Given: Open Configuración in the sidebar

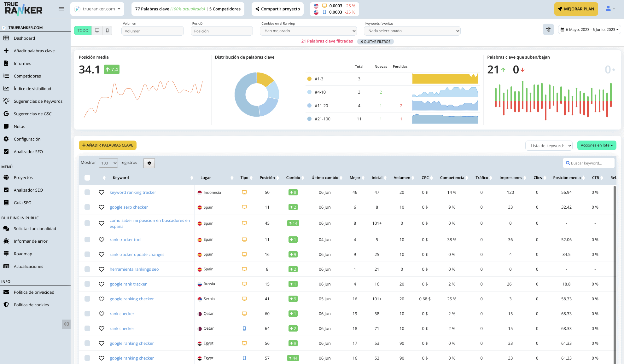Looking at the screenshot, I should pyautogui.click(x=27, y=139).
